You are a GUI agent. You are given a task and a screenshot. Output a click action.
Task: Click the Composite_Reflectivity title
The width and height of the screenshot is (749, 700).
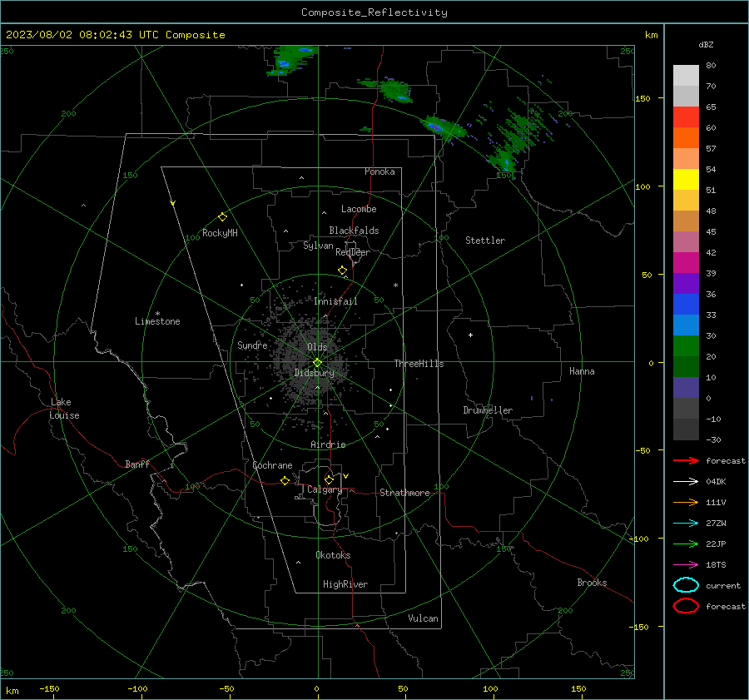374,12
